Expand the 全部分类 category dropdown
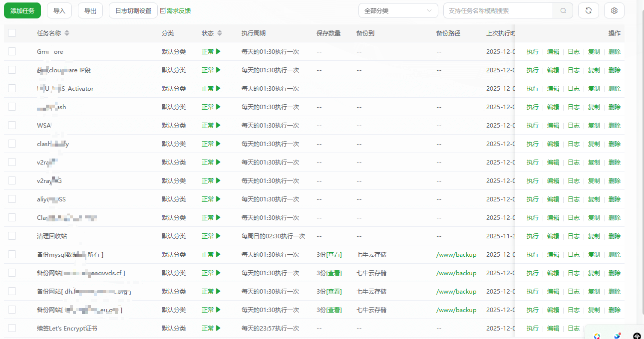644x339 pixels. click(x=398, y=10)
